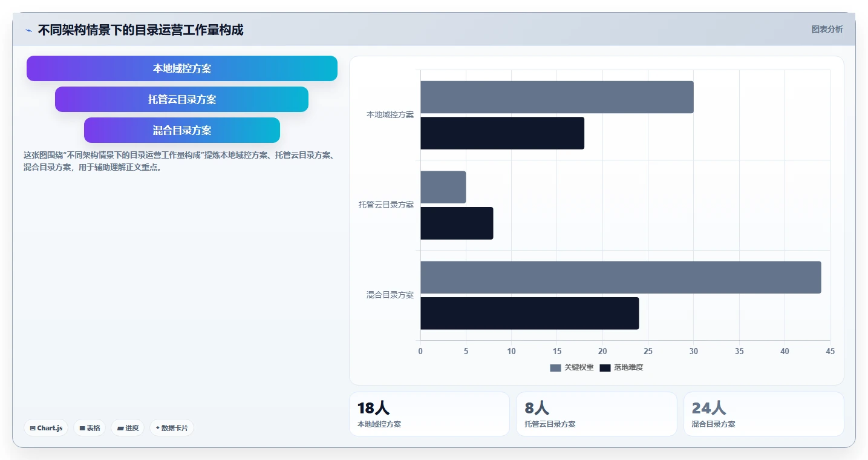Click 落地难度 bar for 本地域控方案
The width and height of the screenshot is (868, 460).
click(502, 133)
